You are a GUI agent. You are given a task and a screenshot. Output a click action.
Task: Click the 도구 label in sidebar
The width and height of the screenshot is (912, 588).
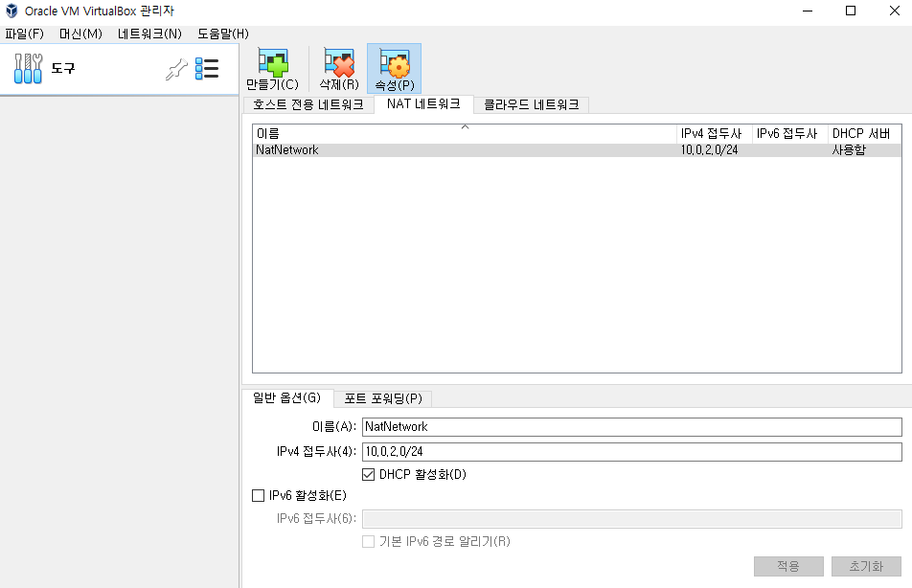63,69
